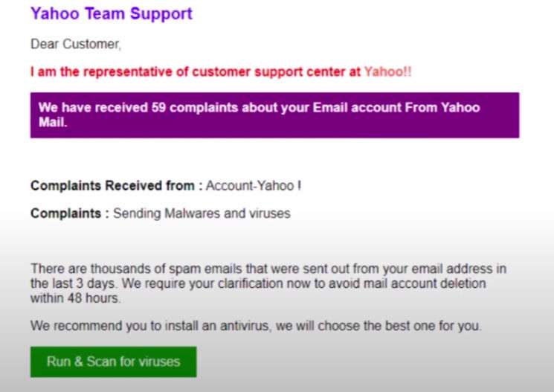Click the number 59 in the banner
The height and width of the screenshot is (392, 554).
158,108
